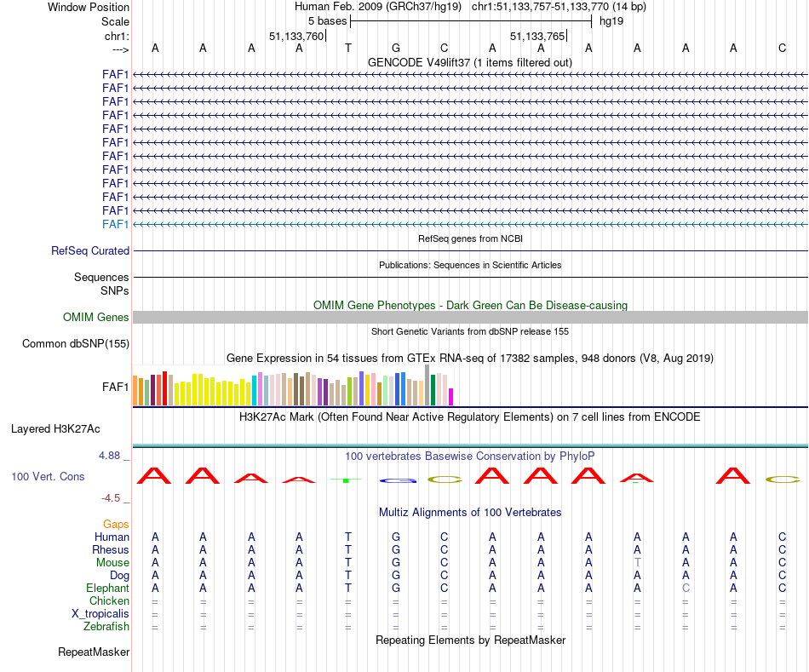Click the 100 Vert. Cons track label
Viewport: 809px width, 672px height.
pos(48,476)
